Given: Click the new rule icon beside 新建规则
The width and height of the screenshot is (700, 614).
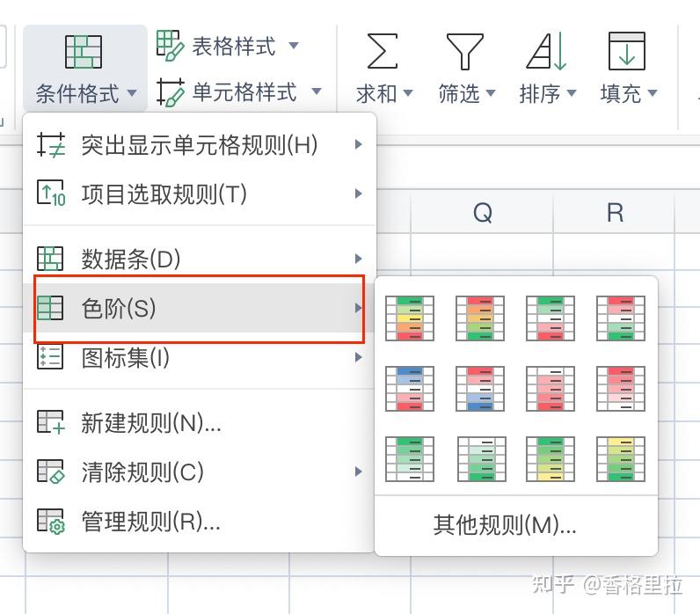Looking at the screenshot, I should coord(51,422).
